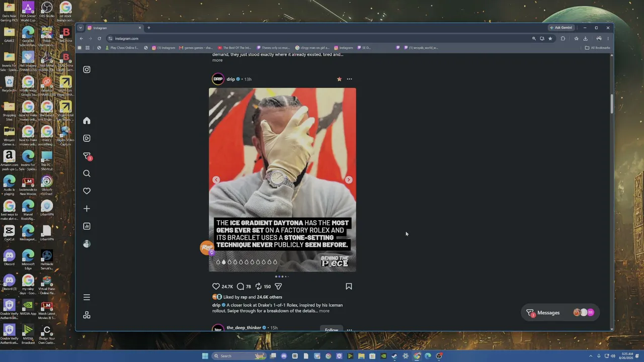Select the Instagram browser tab
The height and width of the screenshot is (362, 644).
[115, 28]
